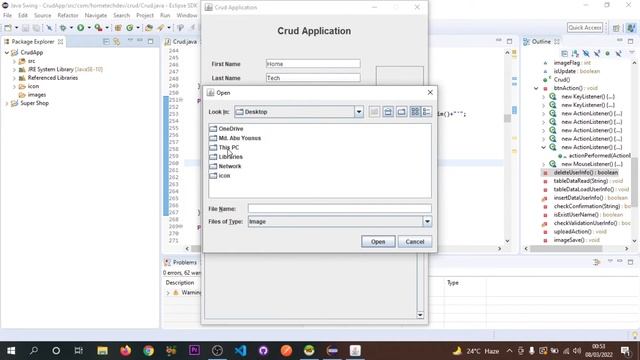Viewport: 640px width, 360px height.
Task: Open Visual Studio Code from taskbar
Action: click(x=240, y=351)
